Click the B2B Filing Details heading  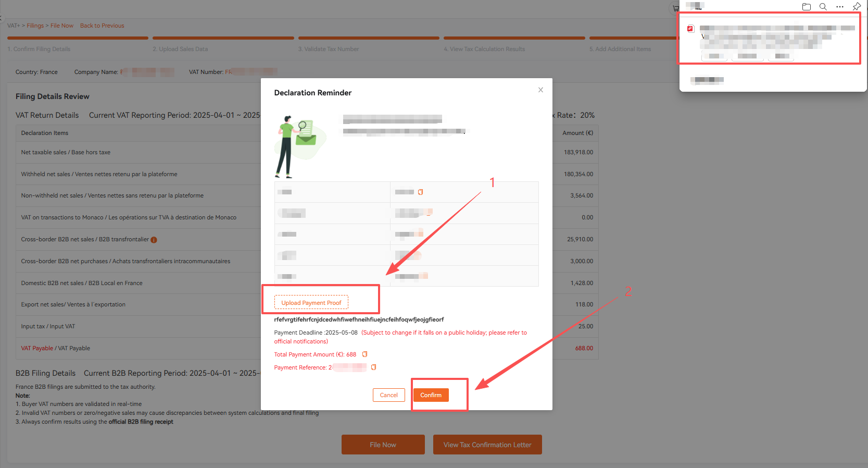[45, 373]
